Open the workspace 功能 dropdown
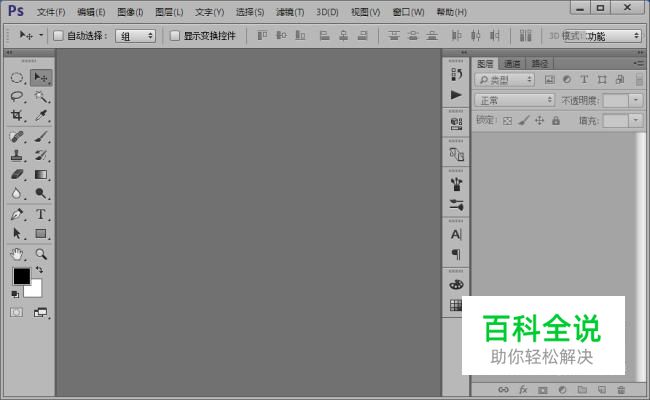The image size is (650, 400). click(x=603, y=36)
